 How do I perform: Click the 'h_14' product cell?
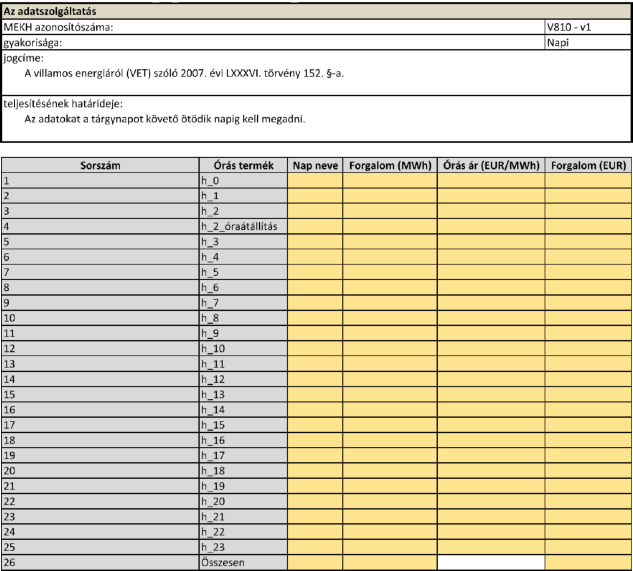tap(243, 410)
